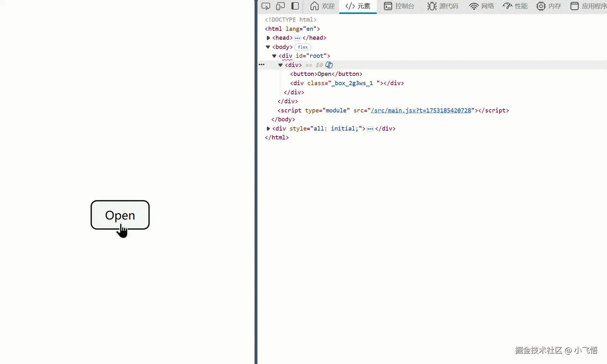Collapse the body element tree
Viewport: 607px width, 364px height.
point(268,47)
